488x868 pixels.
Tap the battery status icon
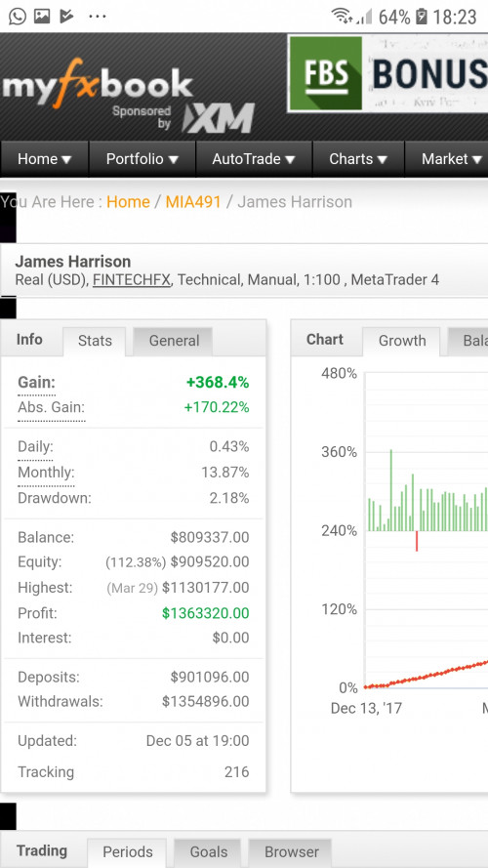[x=421, y=17]
